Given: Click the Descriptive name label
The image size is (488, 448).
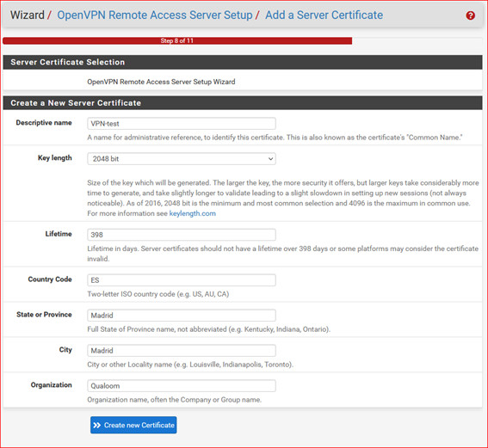Looking at the screenshot, I should (x=44, y=123).
